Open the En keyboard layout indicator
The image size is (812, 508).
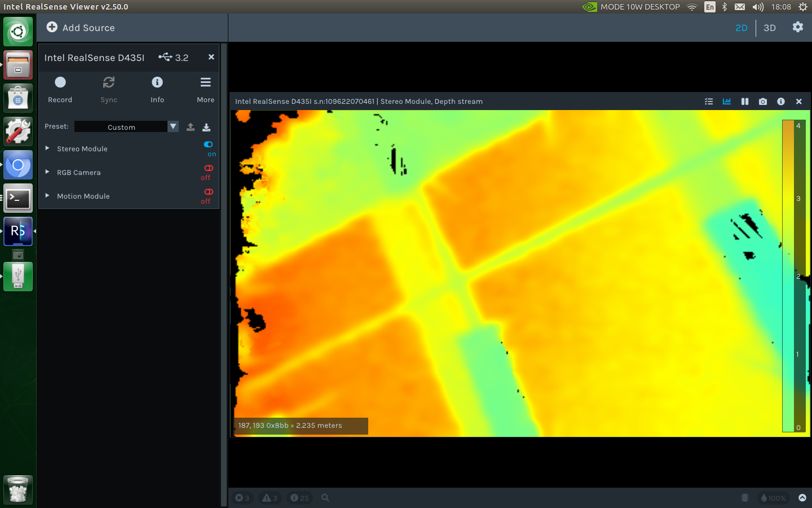point(710,7)
